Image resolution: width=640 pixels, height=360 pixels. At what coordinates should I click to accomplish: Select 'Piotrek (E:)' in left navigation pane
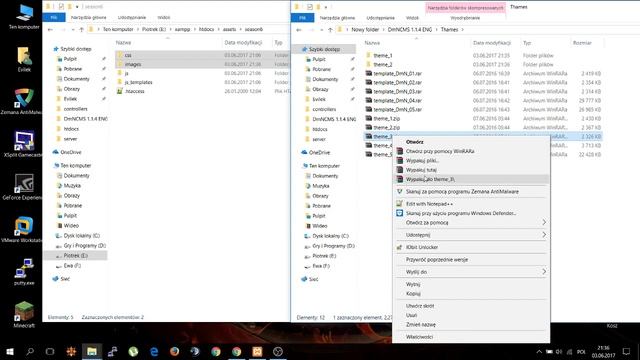click(x=76, y=256)
